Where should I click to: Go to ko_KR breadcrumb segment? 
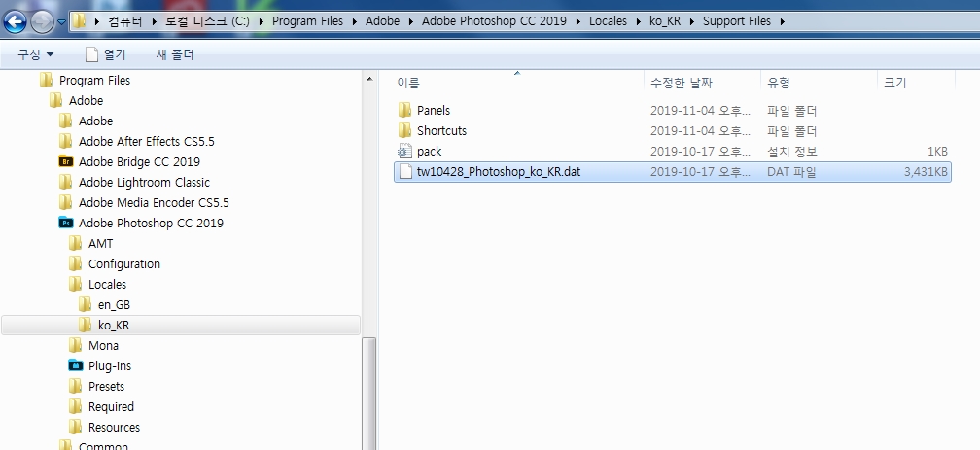coord(665,21)
